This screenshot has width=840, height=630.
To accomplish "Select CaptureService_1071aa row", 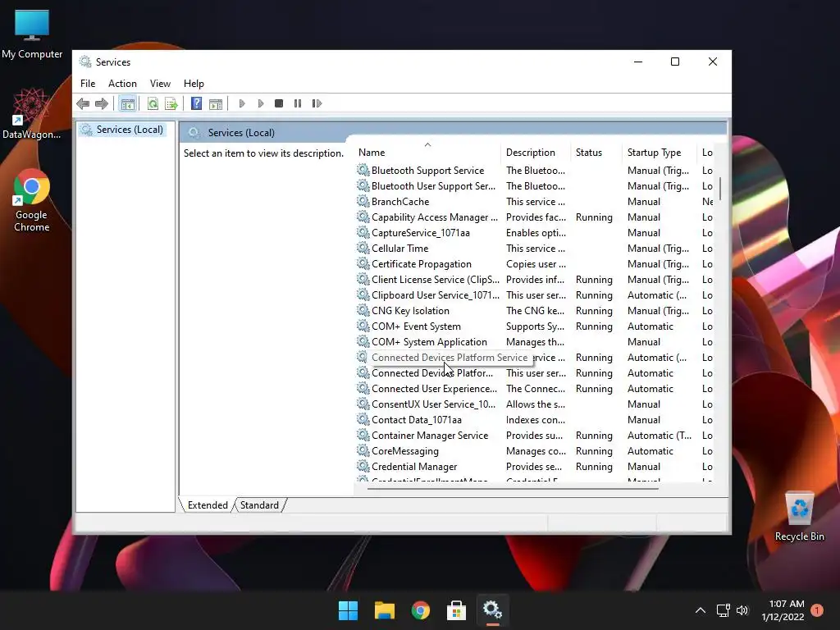I will [x=535, y=232].
